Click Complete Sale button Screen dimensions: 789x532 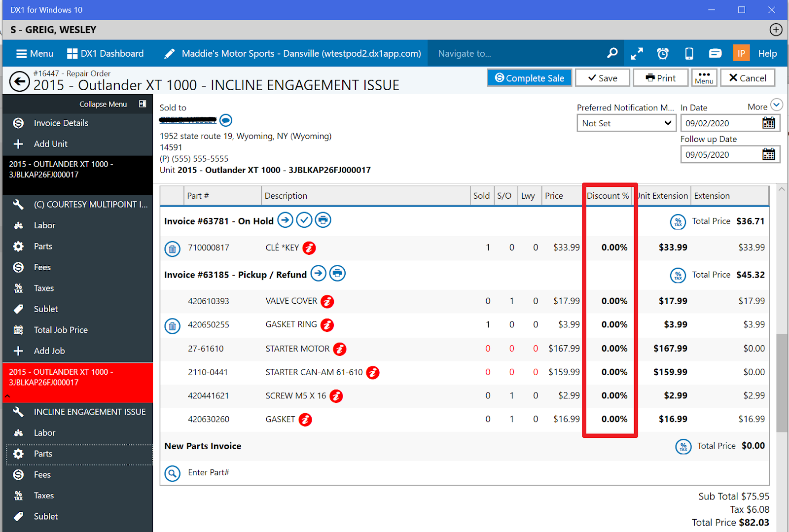click(529, 78)
